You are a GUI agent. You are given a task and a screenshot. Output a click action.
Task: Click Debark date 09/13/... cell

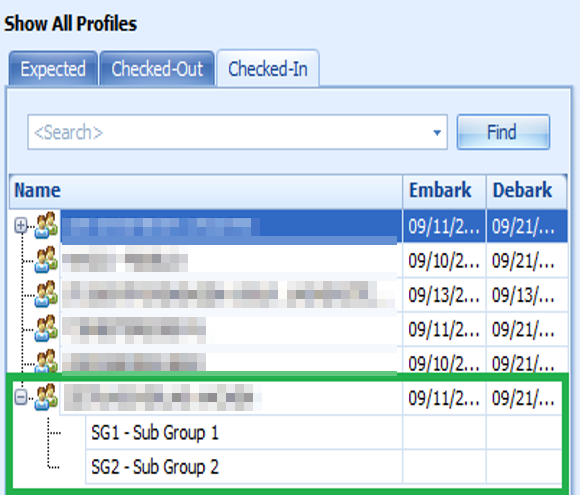(527, 295)
